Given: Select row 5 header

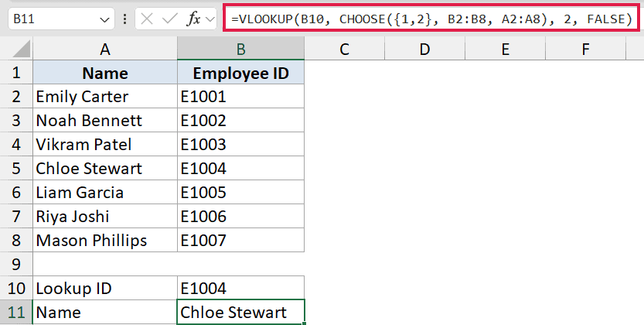Looking at the screenshot, I should pos(16,168).
